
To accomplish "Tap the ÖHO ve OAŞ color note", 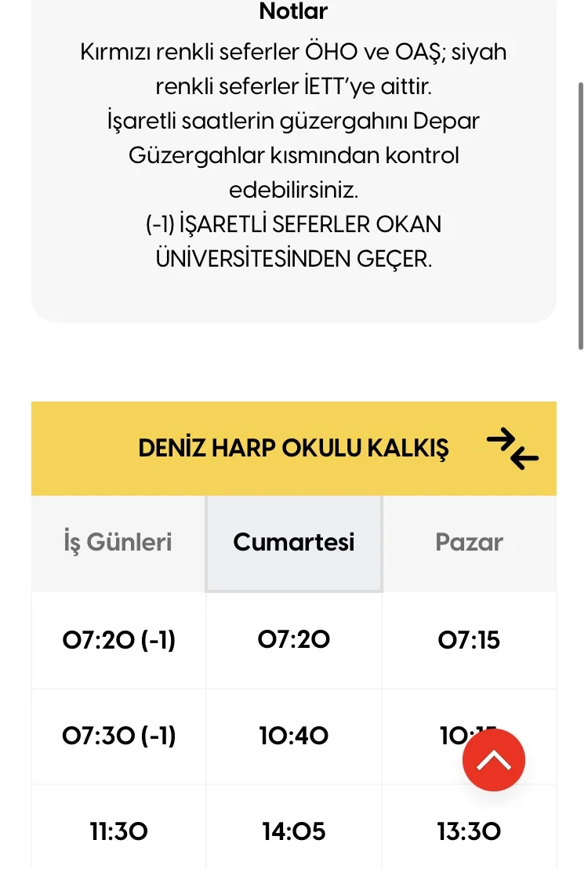I will coord(293,68).
